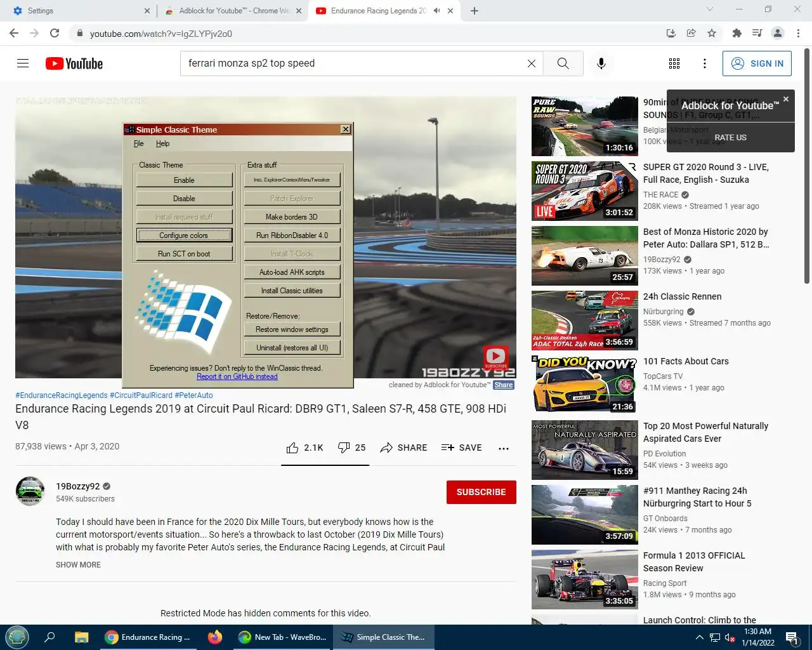Go back in Chrome
Viewport: 812px width, 650px height.
coord(14,33)
